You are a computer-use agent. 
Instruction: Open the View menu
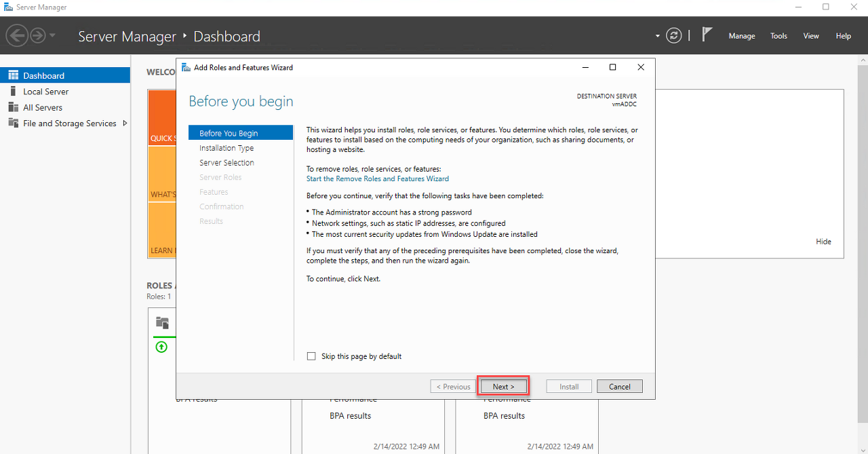pos(811,36)
